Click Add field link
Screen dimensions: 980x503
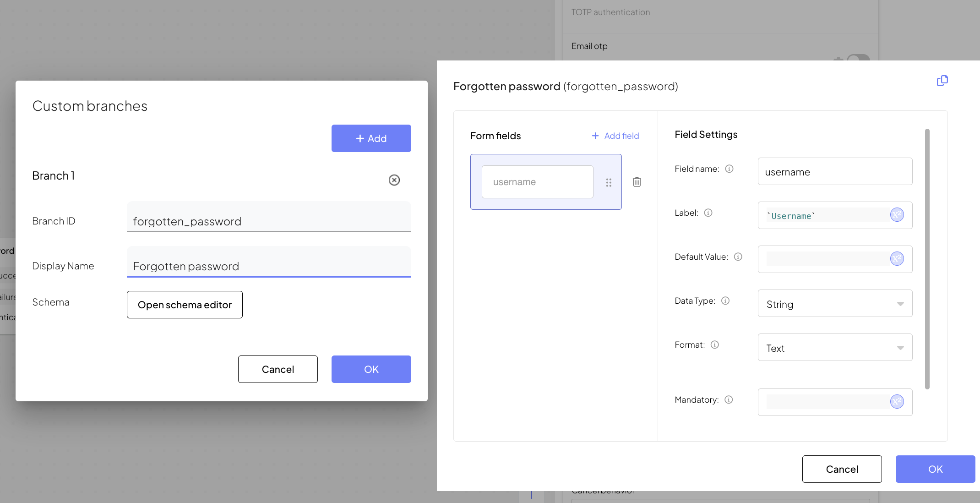coord(615,136)
